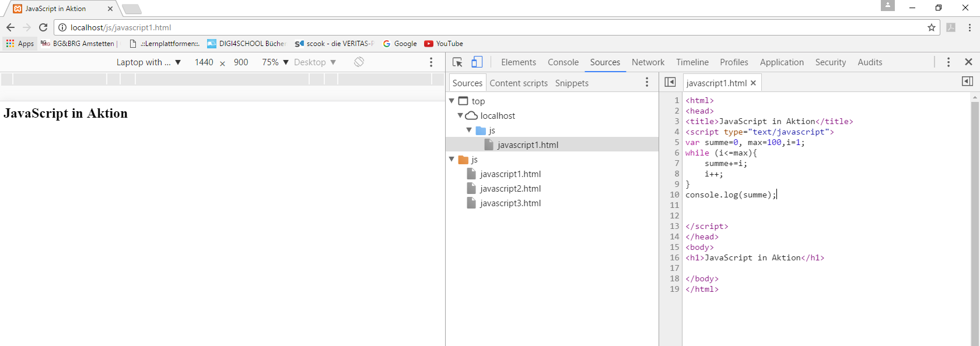Open the YouTube bookmark

[443, 44]
